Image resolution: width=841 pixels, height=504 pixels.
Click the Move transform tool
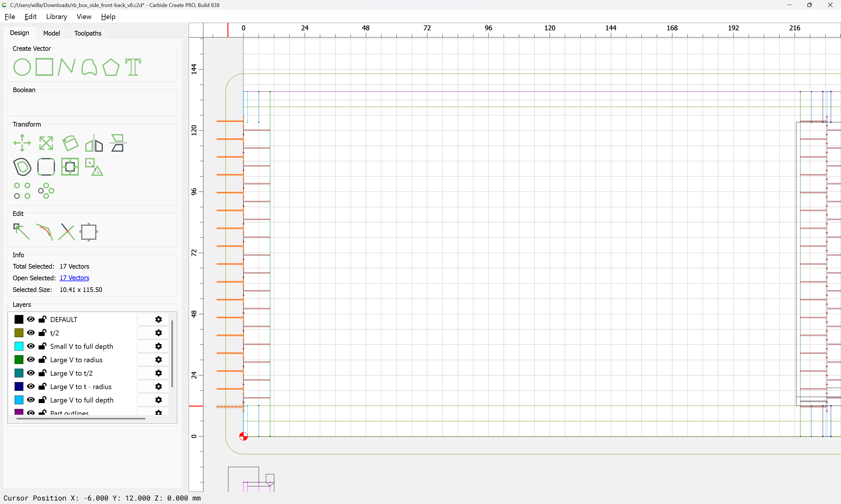[x=22, y=143]
